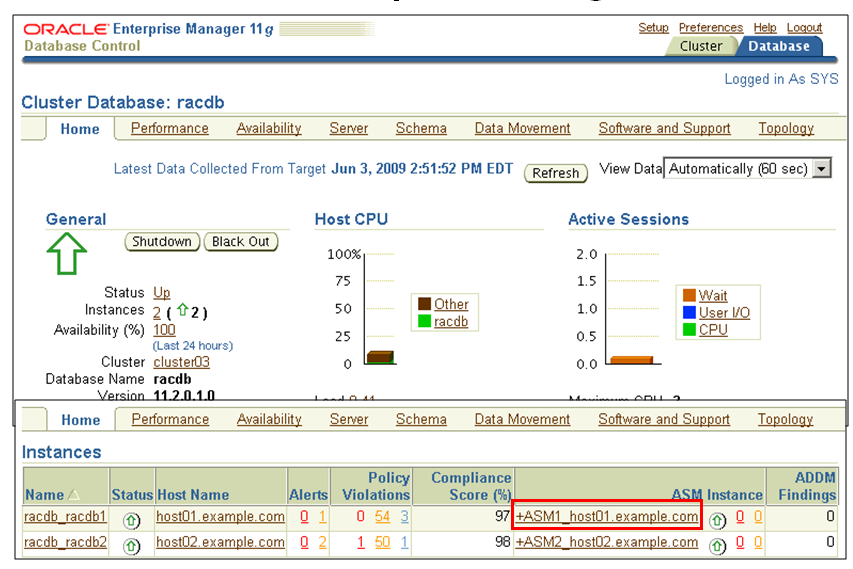
Task: Click compliance score 98 for racdb_racdb2
Action: [503, 542]
